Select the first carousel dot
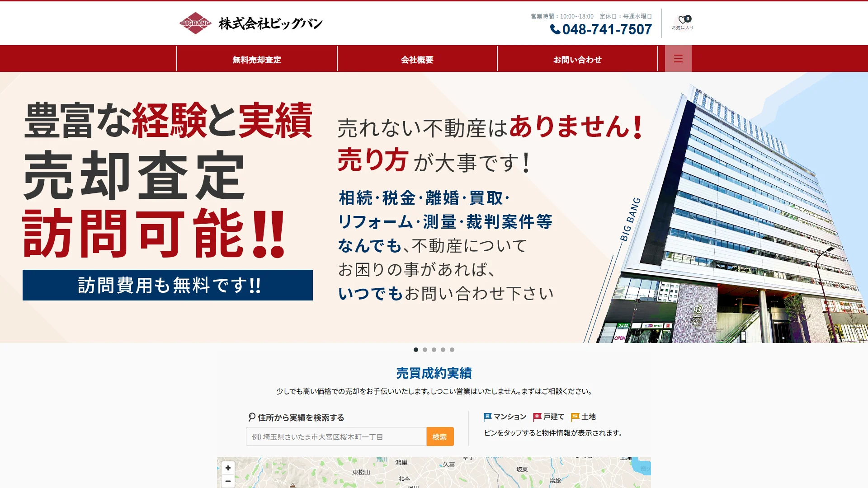Screen dimensions: 868x488 pyautogui.click(x=416, y=350)
